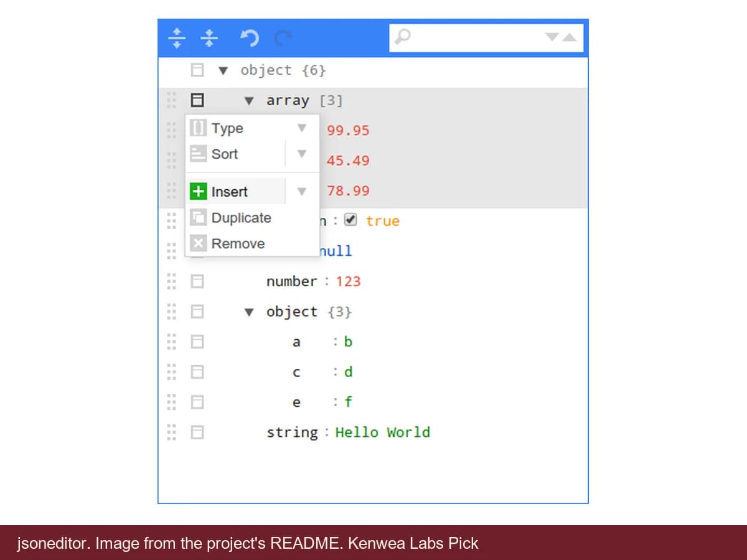Screen dimensions: 747x560
Task: Open the Sort submenu arrow
Action: click(302, 154)
